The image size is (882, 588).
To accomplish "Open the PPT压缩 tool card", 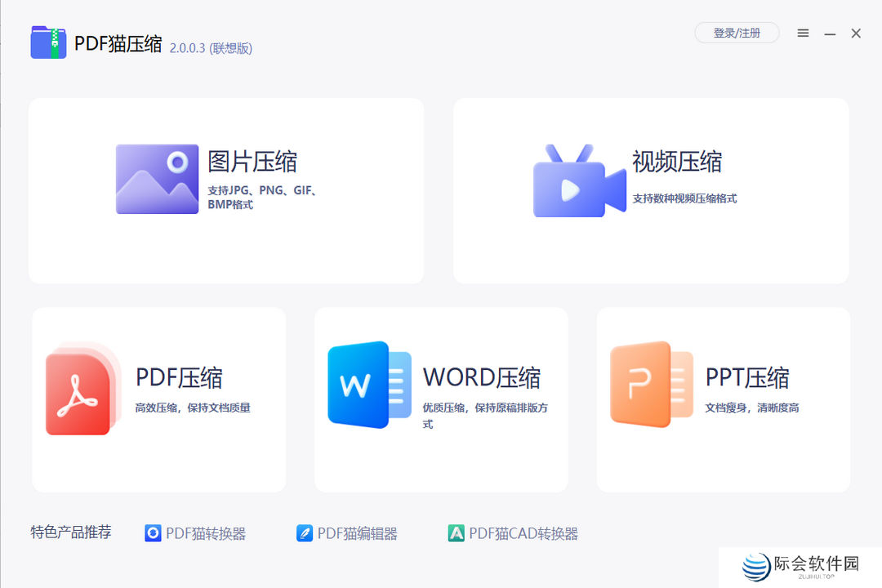I will pyautogui.click(x=724, y=399).
